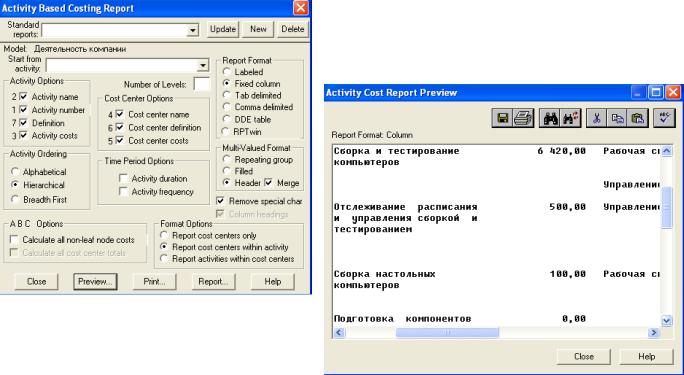Select Repeating group multi-valued format
684x375 pixels.
tap(226, 159)
